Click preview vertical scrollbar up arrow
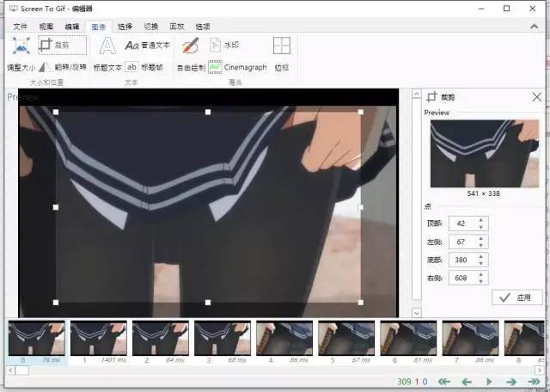Screen dimensions: 550x392 [416, 94]
